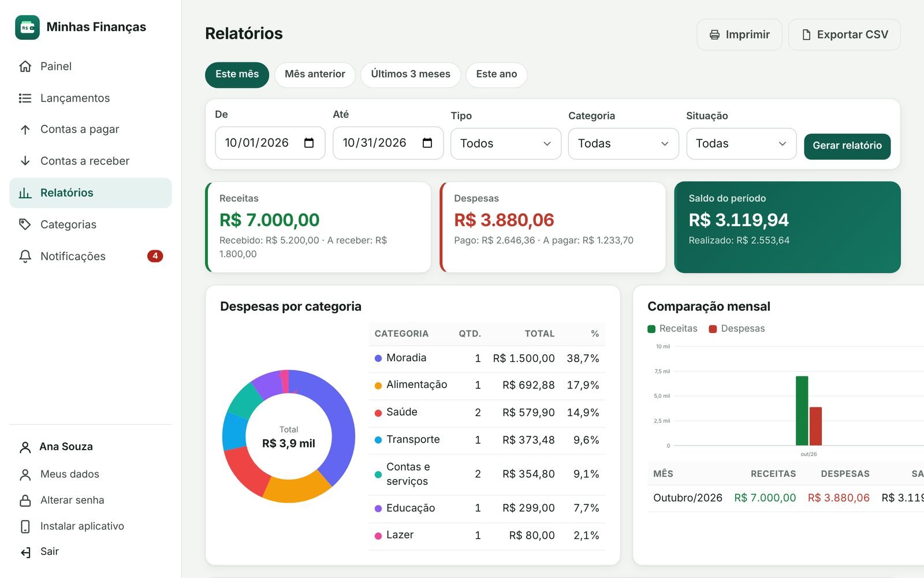The image size is (924, 578).
Task: Click the Categorias tag icon
Action: pos(25,224)
